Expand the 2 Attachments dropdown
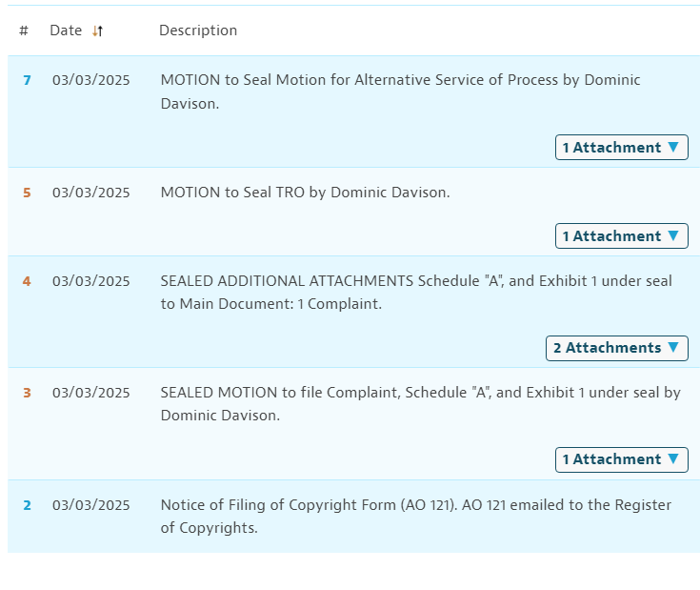This screenshot has width=700, height=590. click(x=616, y=348)
